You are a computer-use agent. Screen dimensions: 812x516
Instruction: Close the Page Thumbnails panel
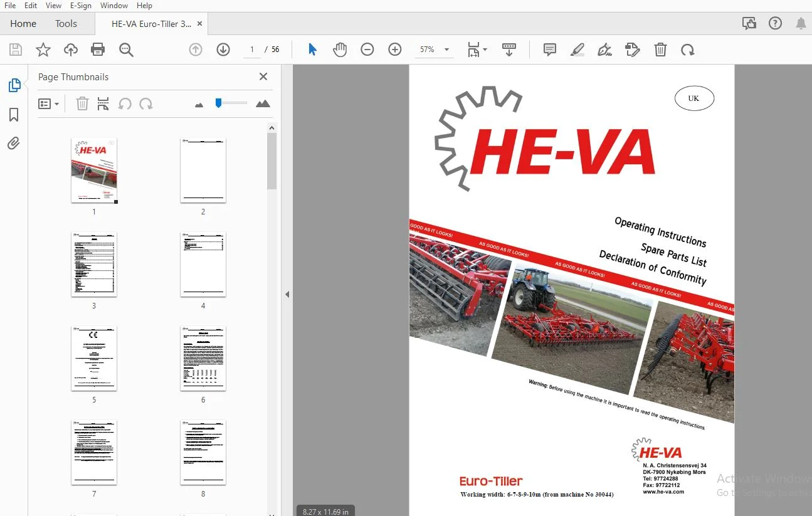263,76
